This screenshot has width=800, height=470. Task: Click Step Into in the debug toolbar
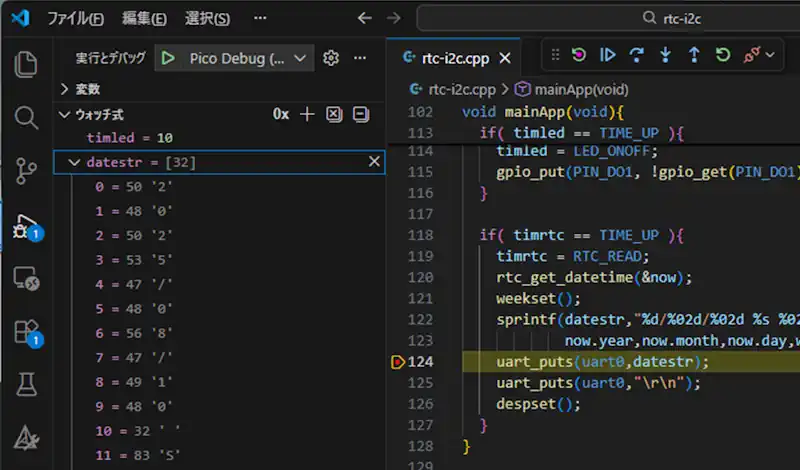pyautogui.click(x=664, y=55)
